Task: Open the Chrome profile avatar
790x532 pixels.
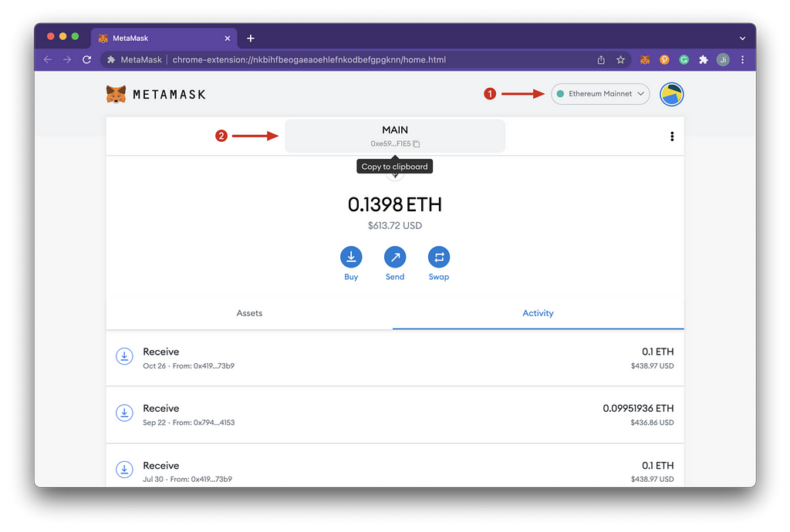Action: [723, 60]
